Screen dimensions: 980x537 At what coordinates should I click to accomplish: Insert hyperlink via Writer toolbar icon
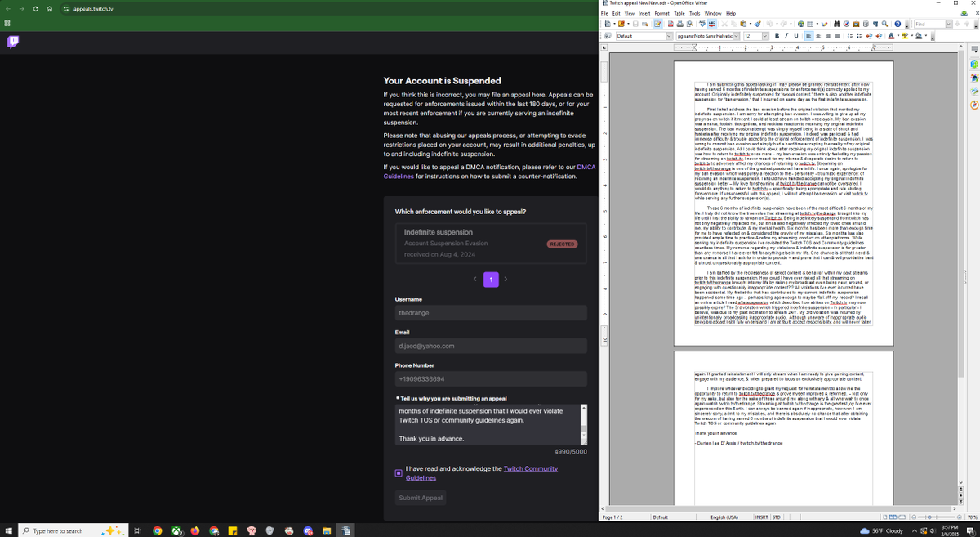[x=800, y=24]
